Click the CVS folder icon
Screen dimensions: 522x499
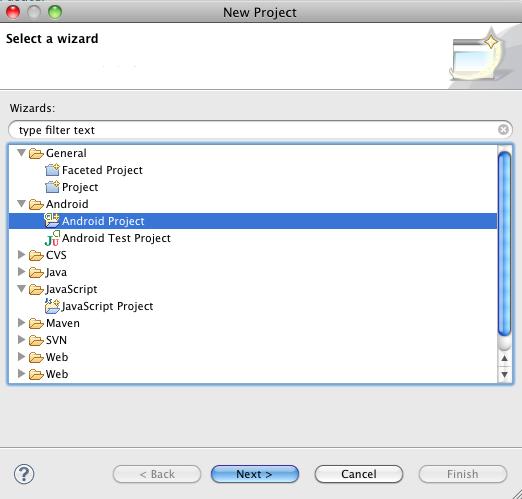[x=36, y=255]
